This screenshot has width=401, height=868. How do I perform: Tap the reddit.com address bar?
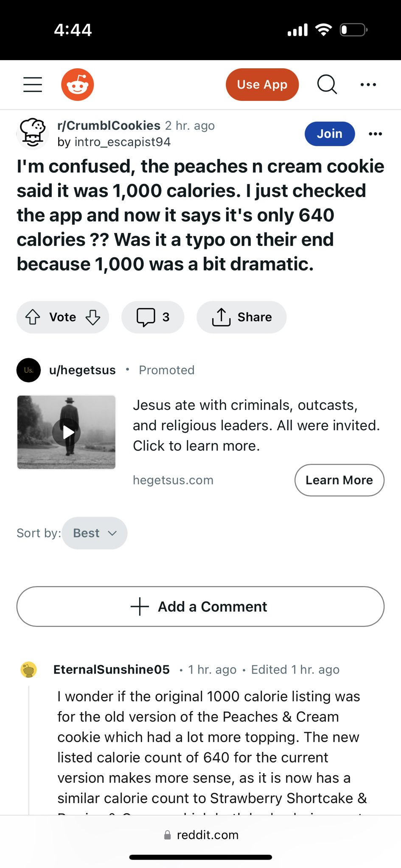click(x=201, y=835)
